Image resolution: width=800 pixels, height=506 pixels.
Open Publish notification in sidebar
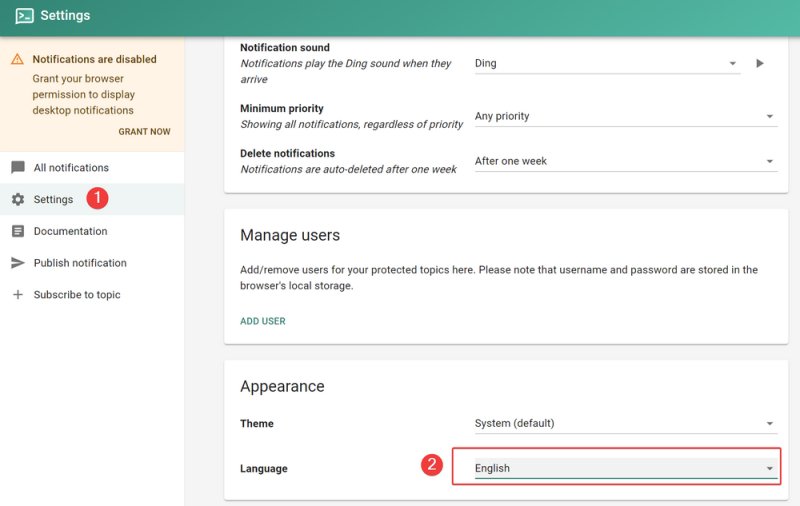point(92,263)
